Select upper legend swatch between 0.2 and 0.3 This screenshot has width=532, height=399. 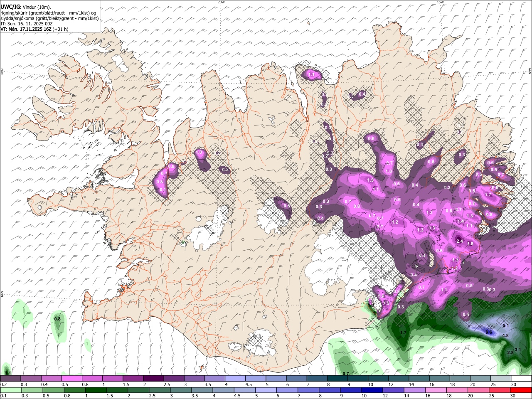10,379
